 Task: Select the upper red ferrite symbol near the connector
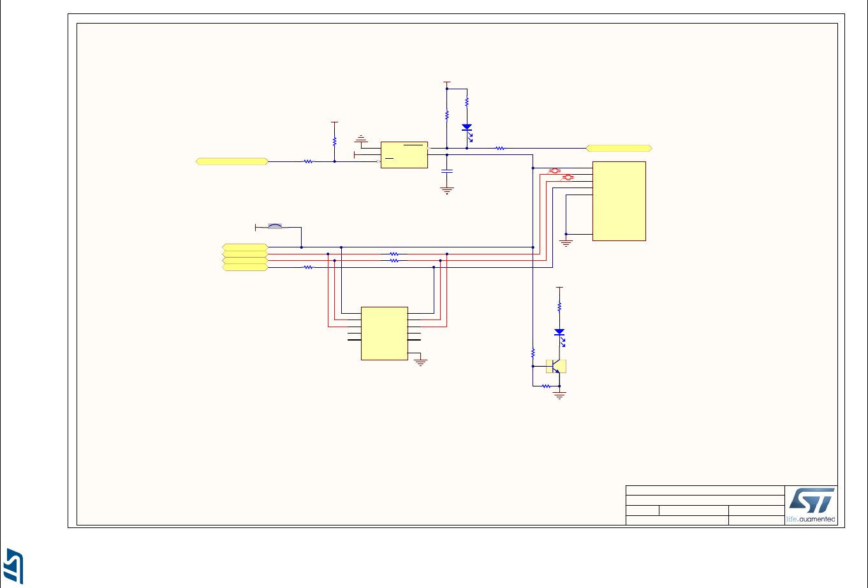point(555,171)
